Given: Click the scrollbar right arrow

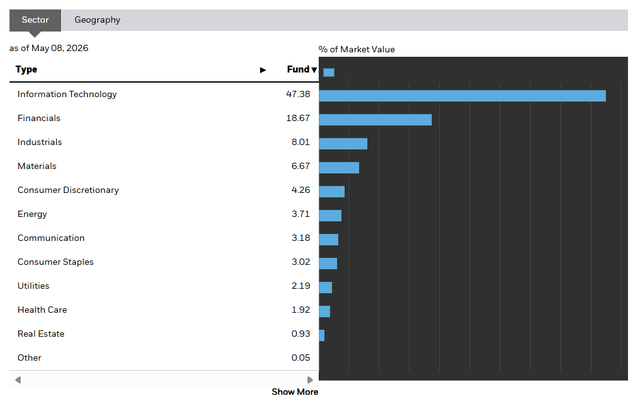Looking at the screenshot, I should [x=310, y=380].
